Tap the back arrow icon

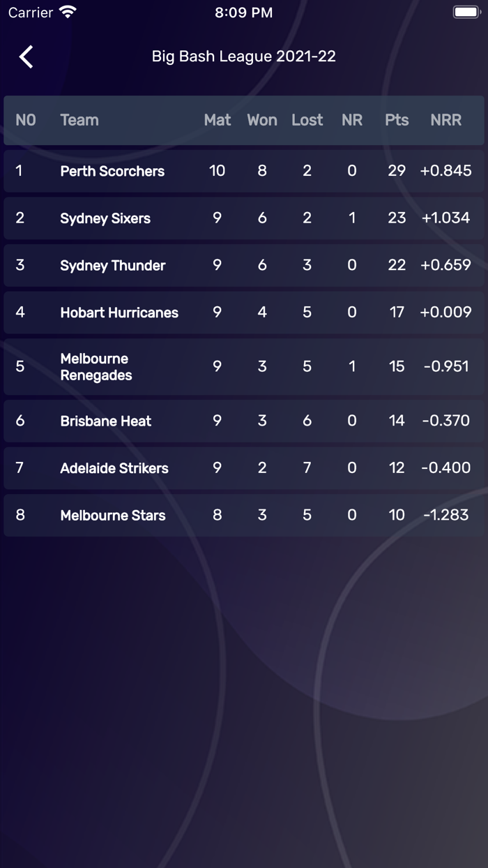click(x=26, y=57)
